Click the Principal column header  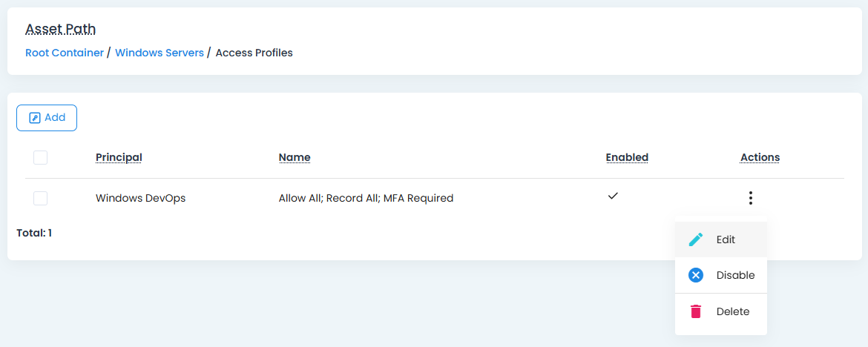[x=119, y=157]
